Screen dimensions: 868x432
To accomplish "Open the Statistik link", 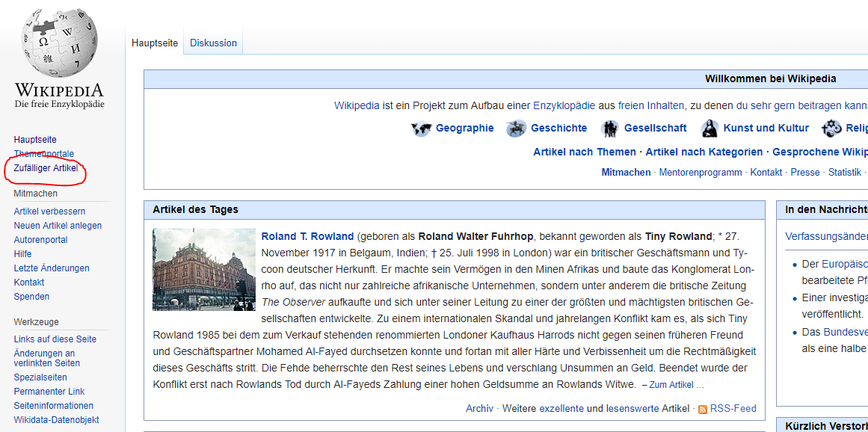I will (x=845, y=173).
